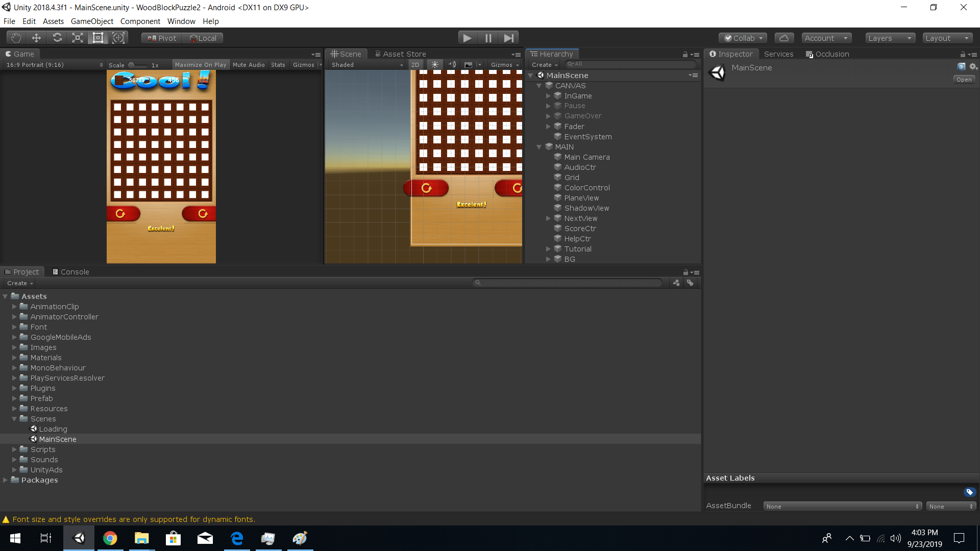Screen dimensions: 980x551
Task: Open the AssetBundle variant dropdown
Action: [x=951, y=506]
